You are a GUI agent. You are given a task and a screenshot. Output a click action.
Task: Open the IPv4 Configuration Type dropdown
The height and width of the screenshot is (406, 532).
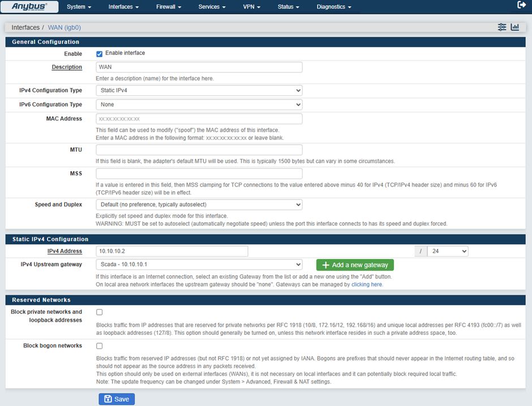pyautogui.click(x=199, y=90)
